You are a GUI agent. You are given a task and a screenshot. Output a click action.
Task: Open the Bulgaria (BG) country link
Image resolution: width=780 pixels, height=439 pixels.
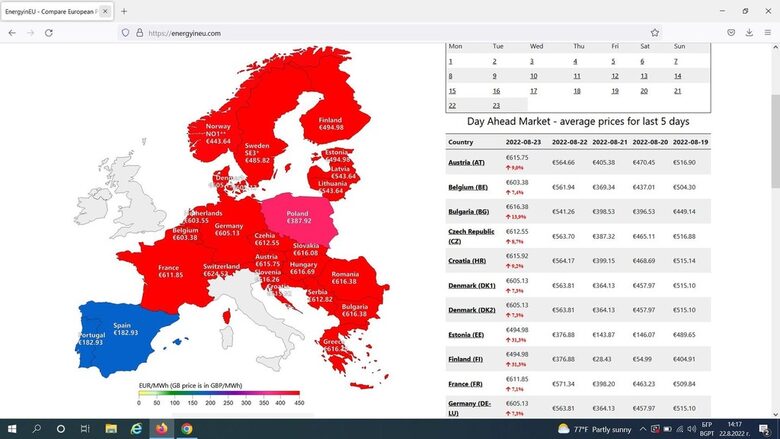click(468, 211)
